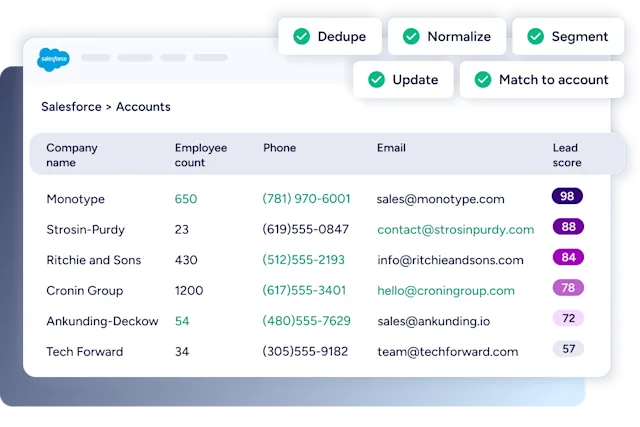Select the Dedupe chip
This screenshot has width=640, height=427.
(330, 36)
